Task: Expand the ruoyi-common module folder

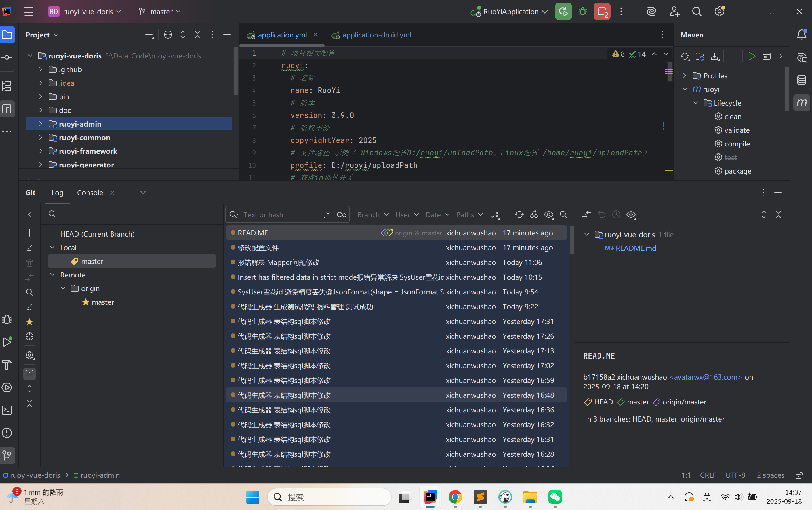Action: [x=41, y=138]
